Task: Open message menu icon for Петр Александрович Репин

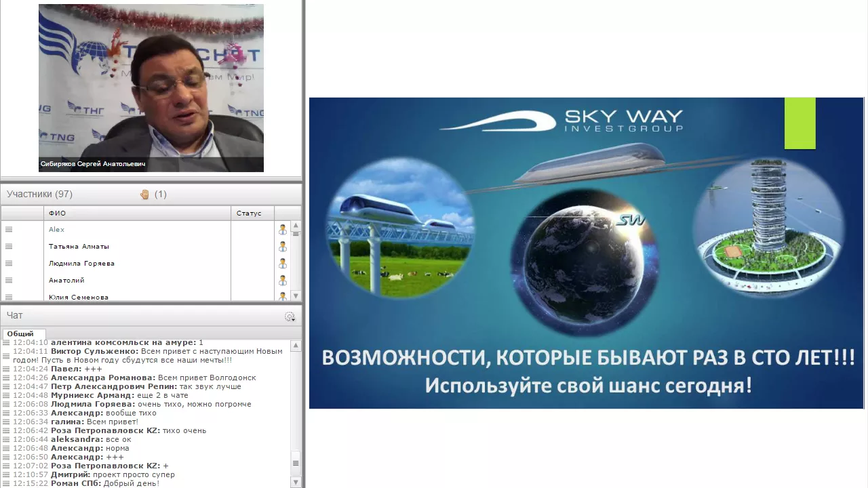Action: click(7, 386)
